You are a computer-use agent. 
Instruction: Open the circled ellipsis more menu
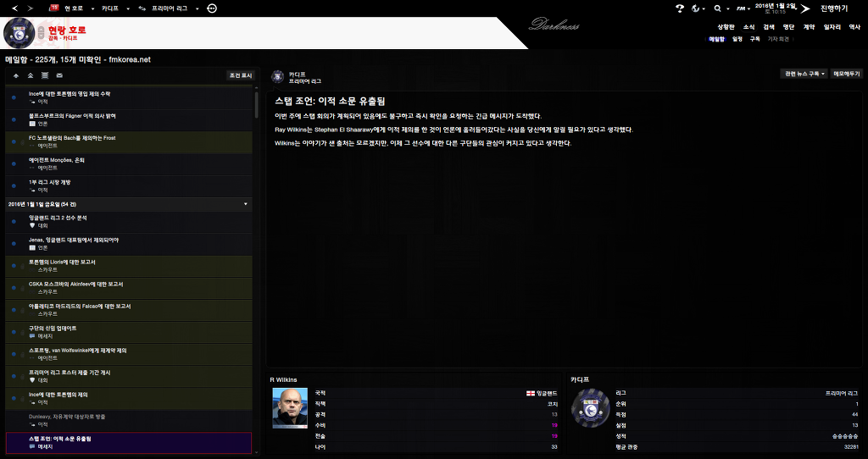pos(212,8)
